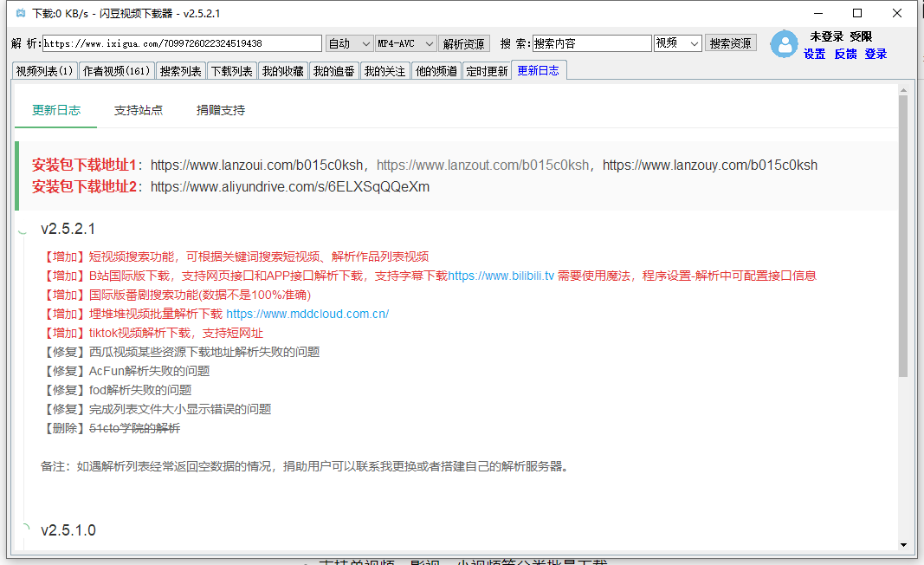Open the 自动 quality dropdown
Viewport: 924px width, 565px height.
tap(349, 43)
